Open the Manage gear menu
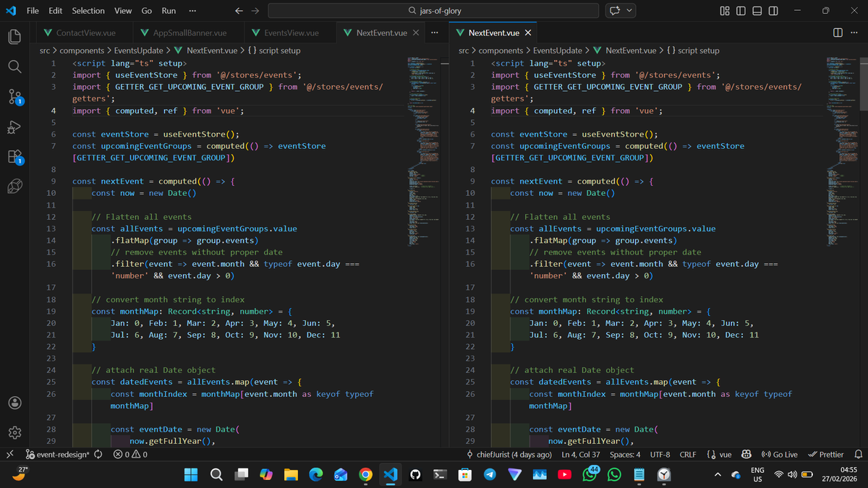The image size is (868, 488). tap(14, 432)
